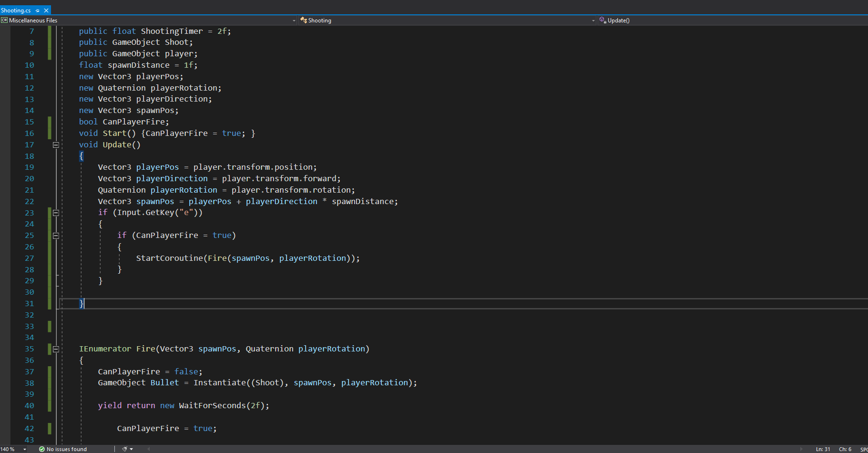Collapse the CanPlayerFire if block
Viewport: 868px width, 453px height.
56,236
